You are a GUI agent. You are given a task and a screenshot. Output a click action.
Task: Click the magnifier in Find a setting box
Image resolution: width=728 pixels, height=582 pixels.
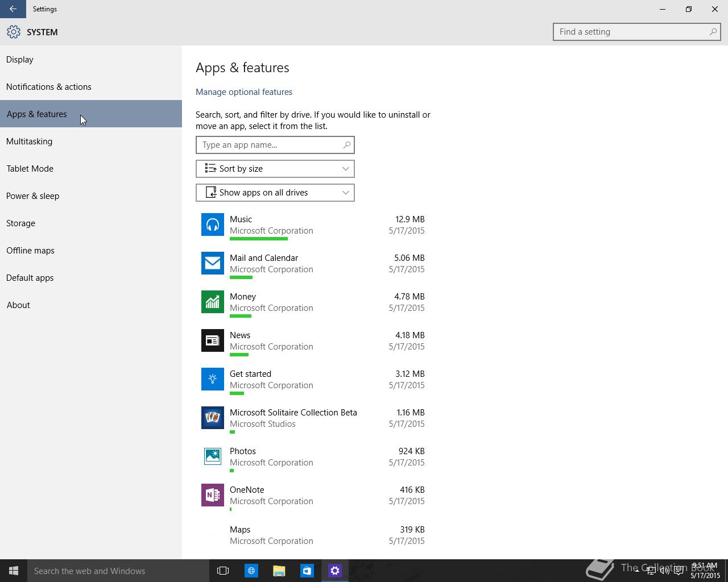click(713, 32)
